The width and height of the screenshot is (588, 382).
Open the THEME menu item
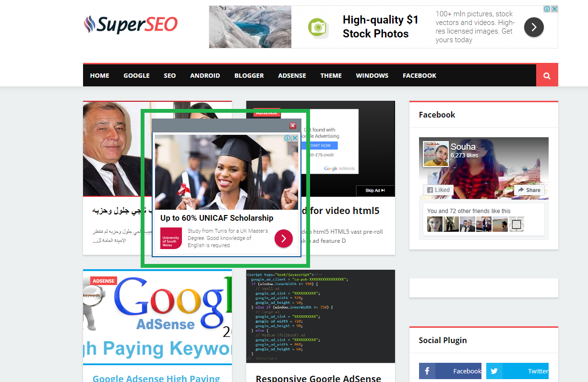(x=331, y=76)
